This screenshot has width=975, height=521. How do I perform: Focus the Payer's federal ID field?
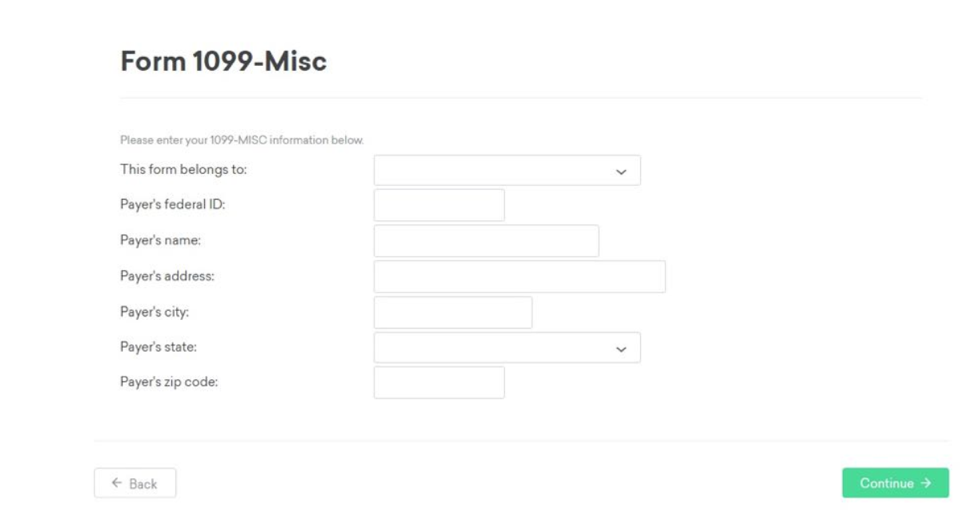pyautogui.click(x=439, y=205)
